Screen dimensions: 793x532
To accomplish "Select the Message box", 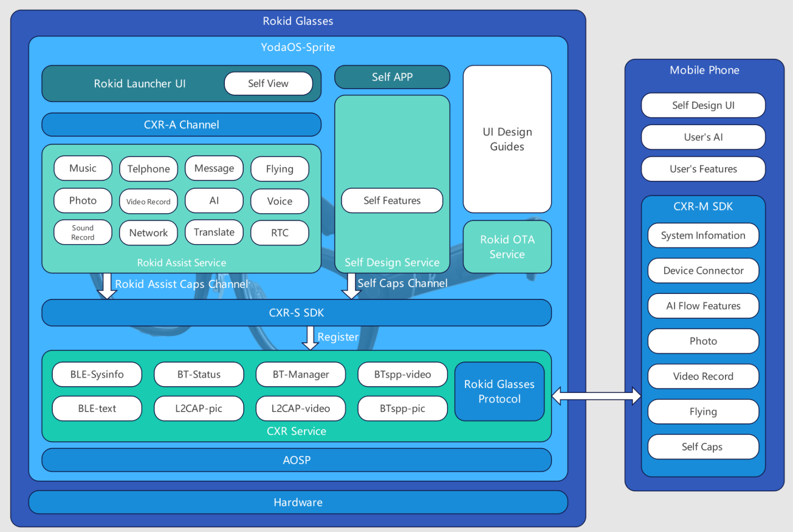I will 215,168.
